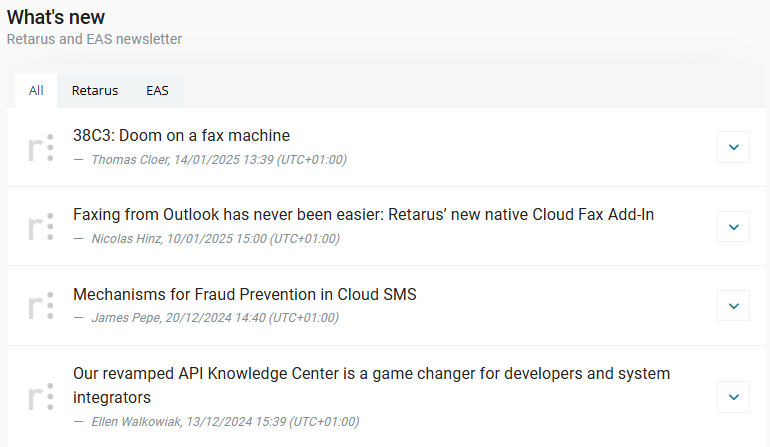Open the '38C3: Doom on a fax machine' article
The image size is (770, 447).
click(181, 135)
